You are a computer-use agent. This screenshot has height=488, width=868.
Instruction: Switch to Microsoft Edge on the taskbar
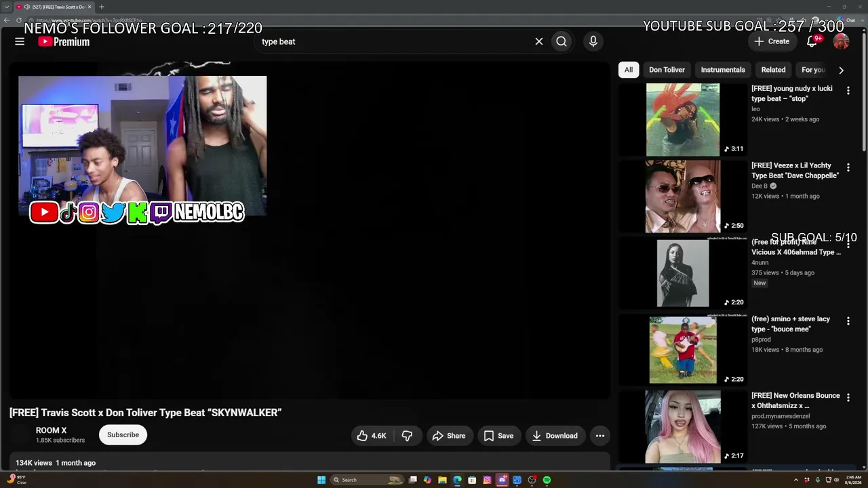[457, 480]
